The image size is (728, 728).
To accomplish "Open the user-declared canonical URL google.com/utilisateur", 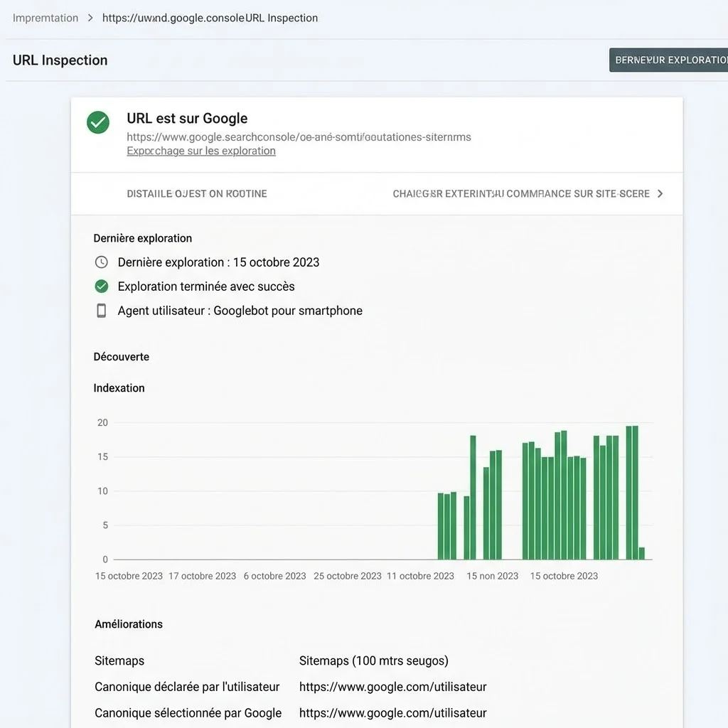I will click(x=393, y=687).
